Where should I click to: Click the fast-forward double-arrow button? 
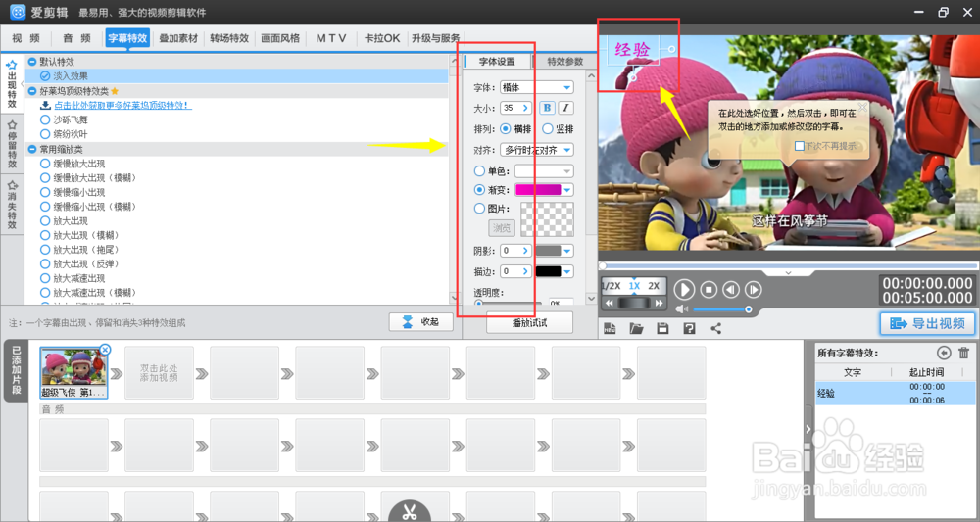[x=659, y=303]
